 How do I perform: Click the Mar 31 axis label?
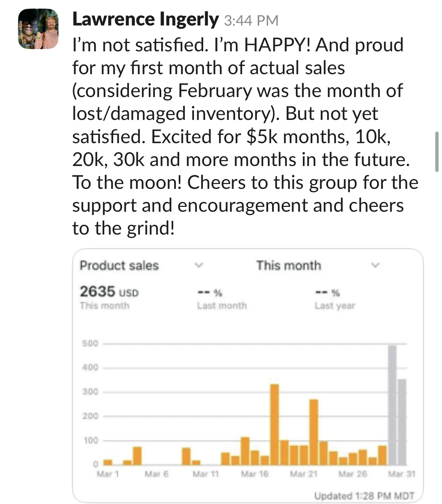pos(402,474)
